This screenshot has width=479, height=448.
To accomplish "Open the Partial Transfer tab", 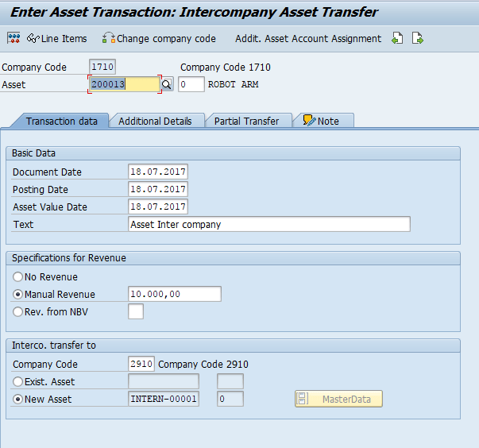I will tap(246, 122).
